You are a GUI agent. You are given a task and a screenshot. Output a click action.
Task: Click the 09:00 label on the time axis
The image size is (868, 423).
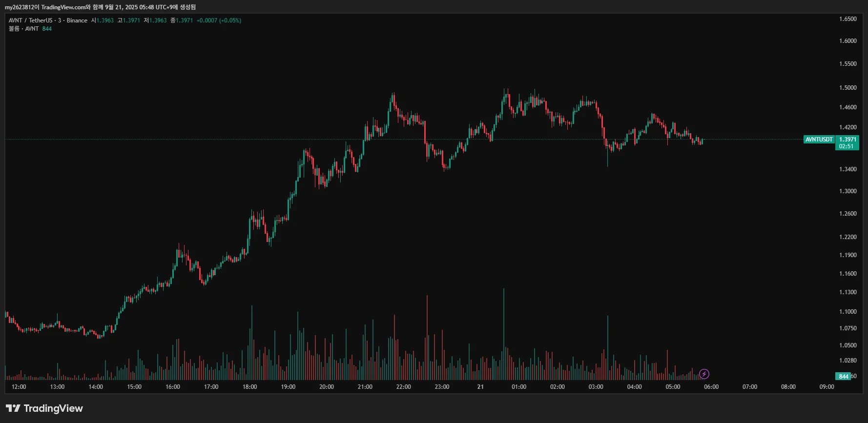point(827,387)
